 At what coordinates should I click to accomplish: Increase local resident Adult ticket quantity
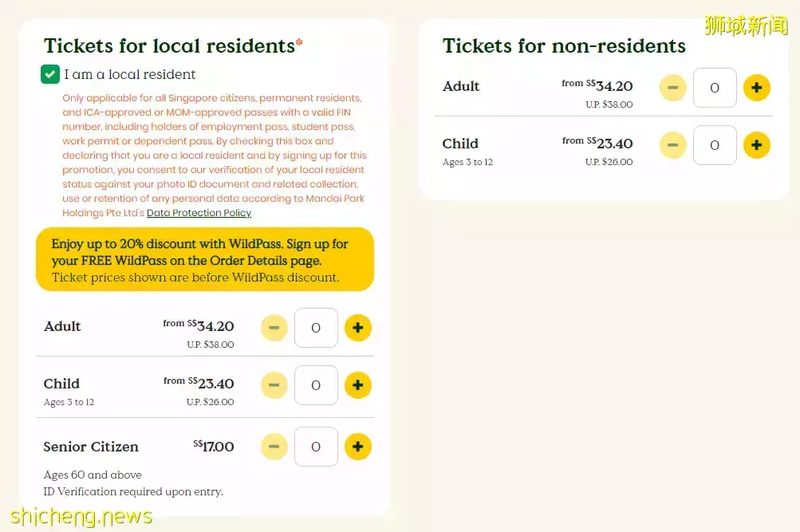(x=357, y=328)
